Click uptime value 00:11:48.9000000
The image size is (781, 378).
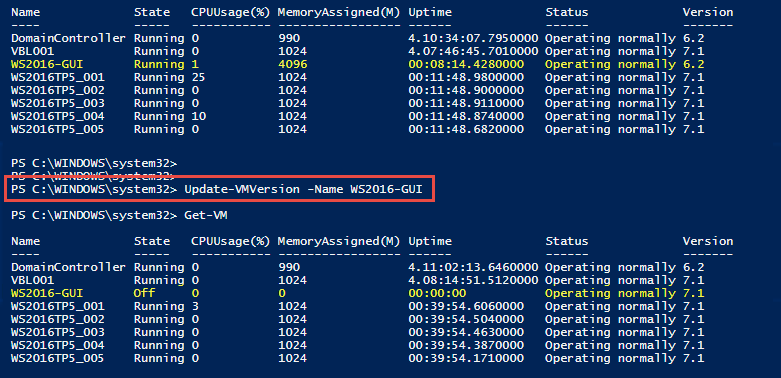(466, 90)
